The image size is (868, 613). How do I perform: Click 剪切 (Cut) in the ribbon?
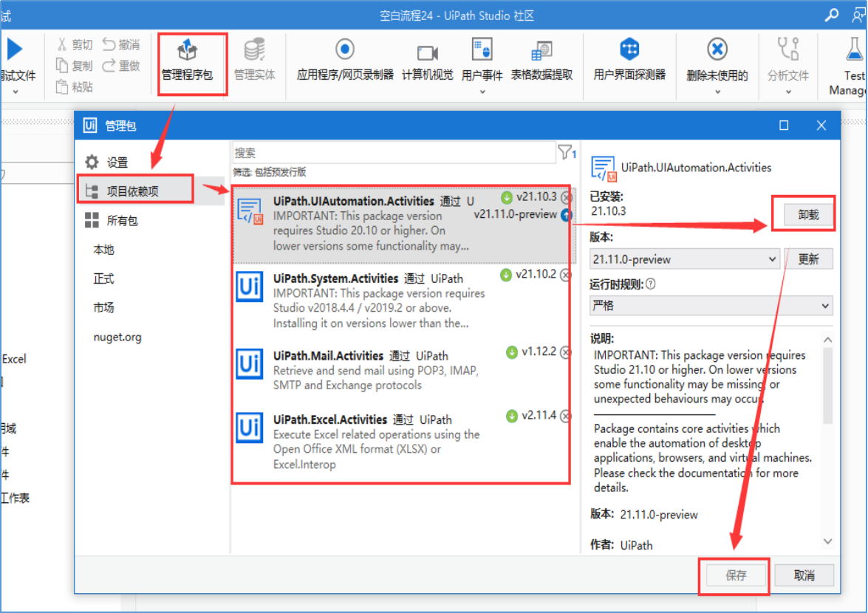[75, 44]
